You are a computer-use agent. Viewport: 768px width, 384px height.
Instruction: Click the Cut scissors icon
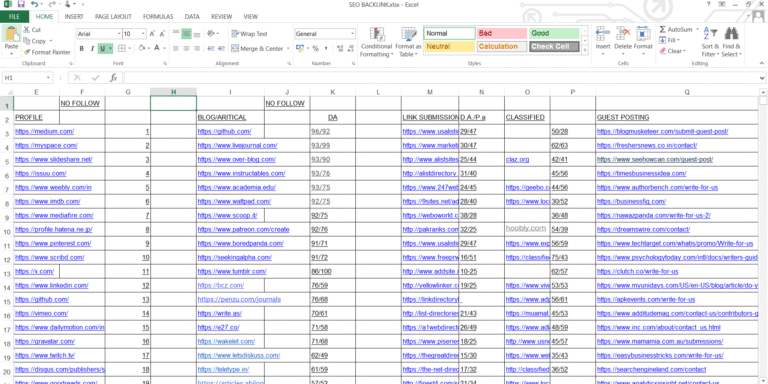tap(26, 30)
